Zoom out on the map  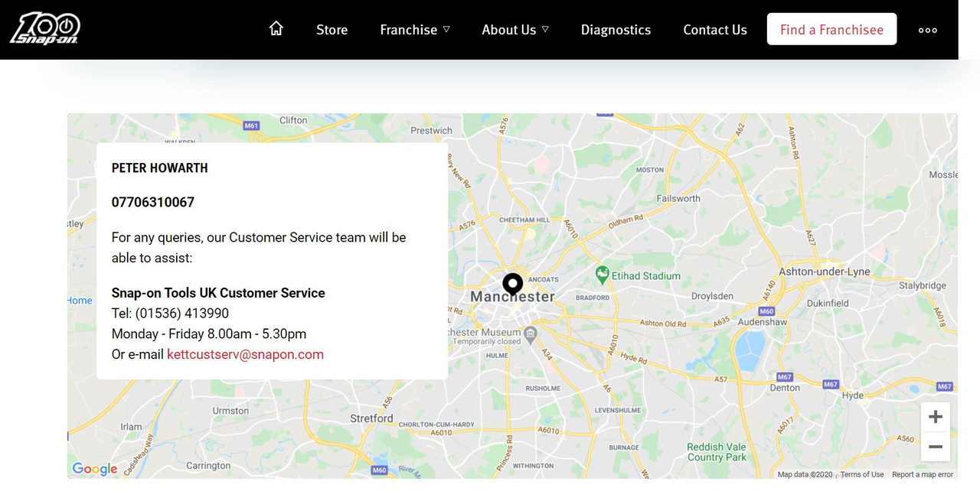[935, 447]
